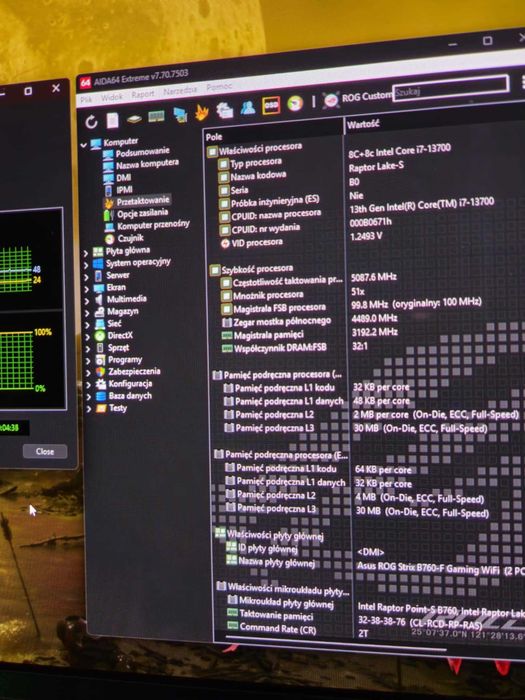Expand the Magazyn tree node
This screenshot has height=700, width=525.
tap(88, 313)
